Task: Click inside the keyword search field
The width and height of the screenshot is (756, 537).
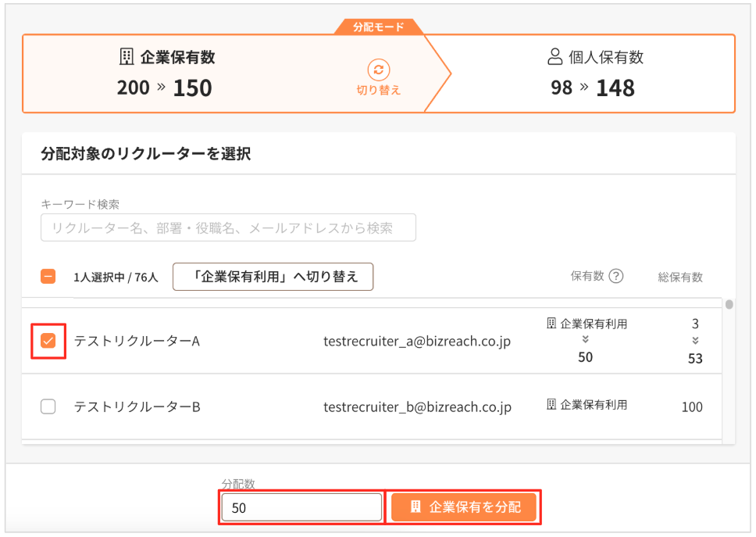Action: click(226, 227)
